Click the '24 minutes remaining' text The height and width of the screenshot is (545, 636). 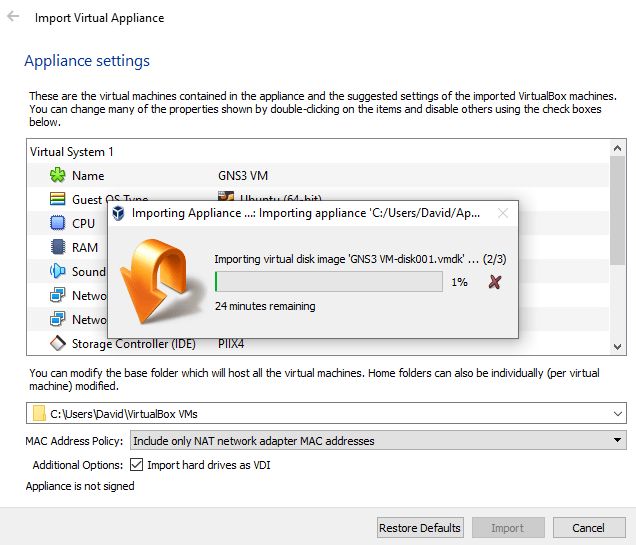[265, 306]
